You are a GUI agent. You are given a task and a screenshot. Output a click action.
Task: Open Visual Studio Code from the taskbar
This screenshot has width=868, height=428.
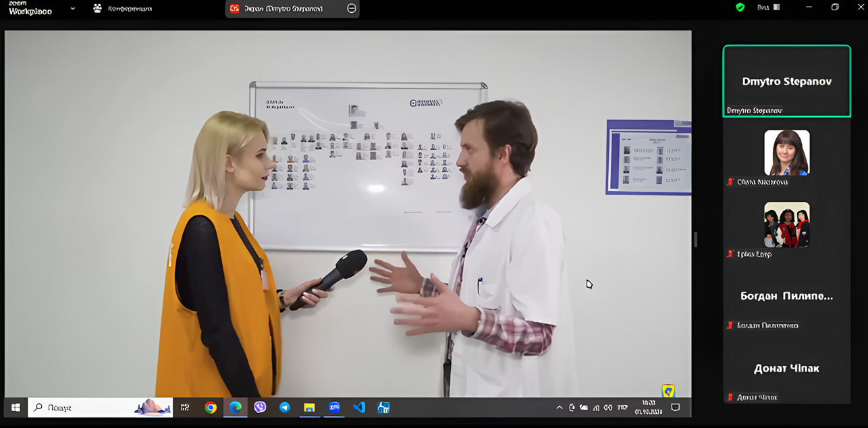(359, 408)
